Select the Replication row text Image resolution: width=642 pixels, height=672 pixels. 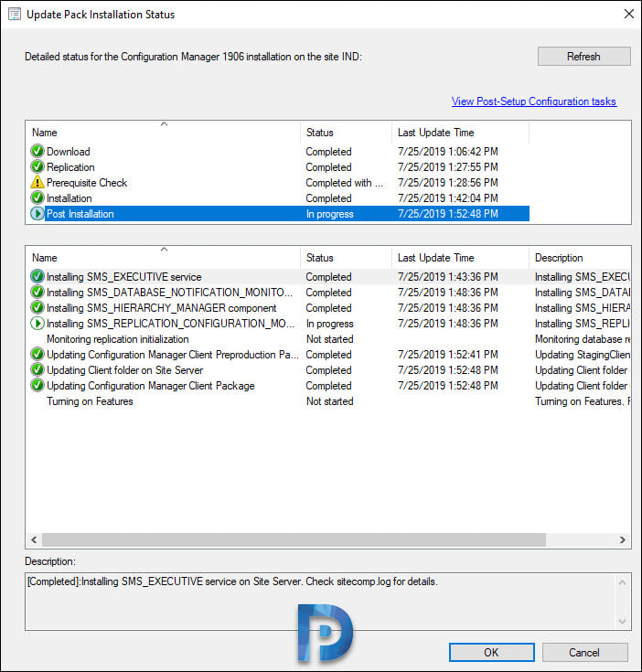click(x=70, y=166)
